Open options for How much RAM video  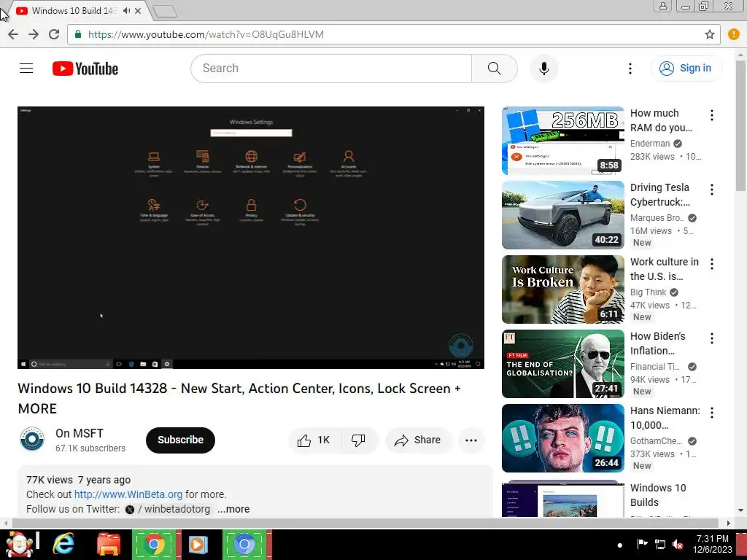click(712, 115)
